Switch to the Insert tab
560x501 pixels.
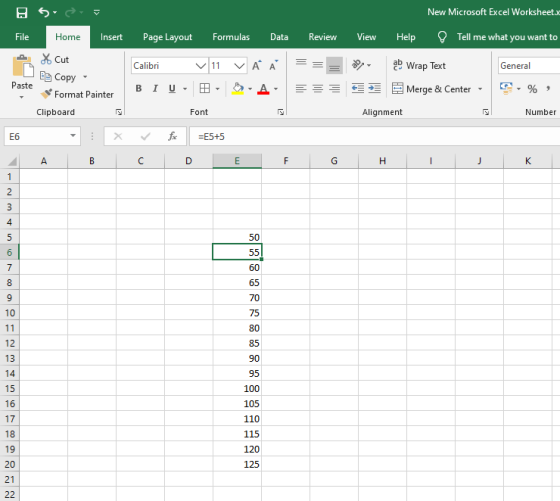[111, 37]
